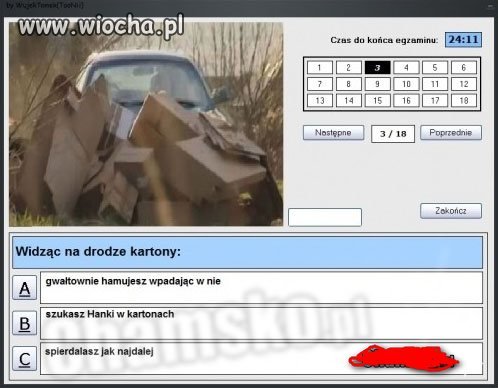Click the exam countdown timer 24:11
498x388 pixels.
pos(463,40)
